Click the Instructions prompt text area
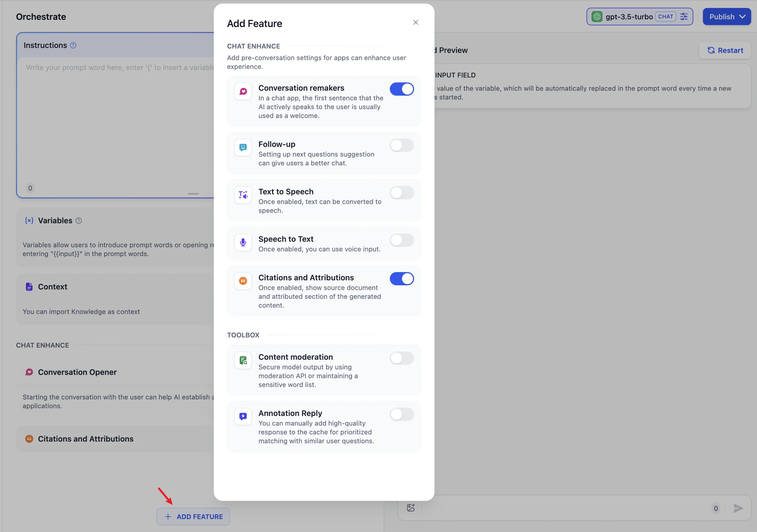757x532 pixels. [115, 125]
